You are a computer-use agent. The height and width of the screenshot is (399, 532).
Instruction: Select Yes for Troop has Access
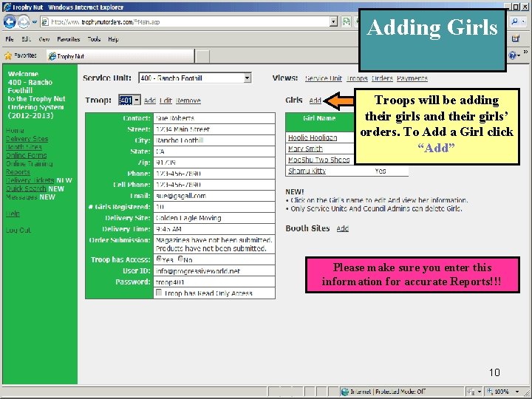159,259
